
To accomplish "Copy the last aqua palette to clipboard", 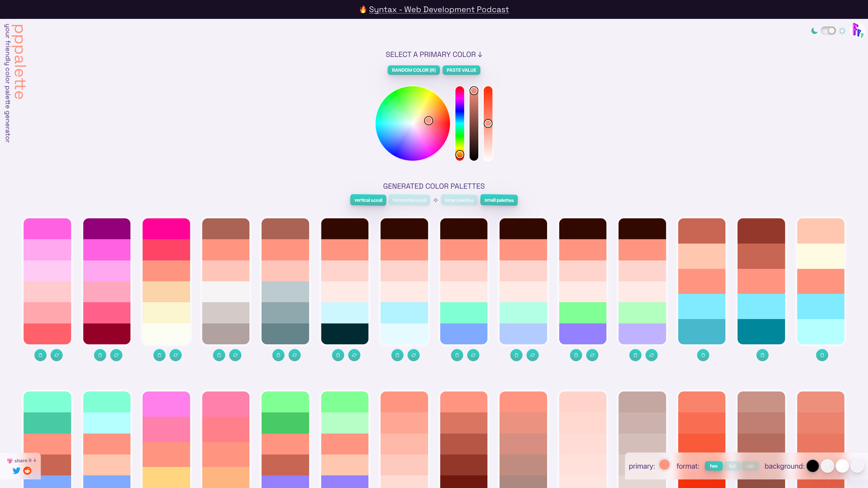I will tap(822, 355).
